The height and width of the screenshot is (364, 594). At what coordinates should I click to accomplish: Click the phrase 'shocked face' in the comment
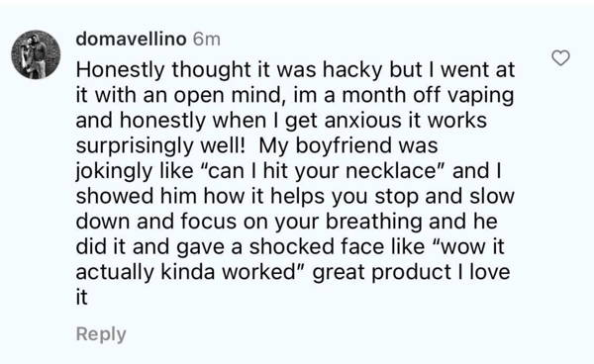[318, 246]
